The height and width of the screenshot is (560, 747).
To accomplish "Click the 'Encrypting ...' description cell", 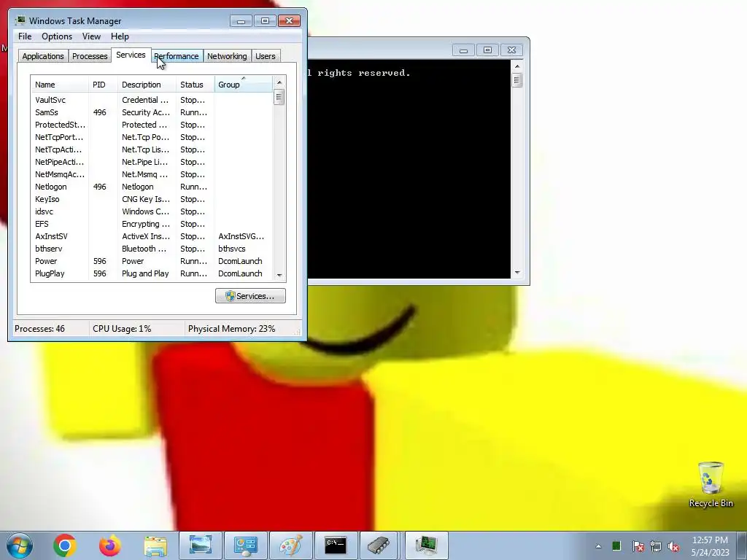I will click(x=145, y=224).
